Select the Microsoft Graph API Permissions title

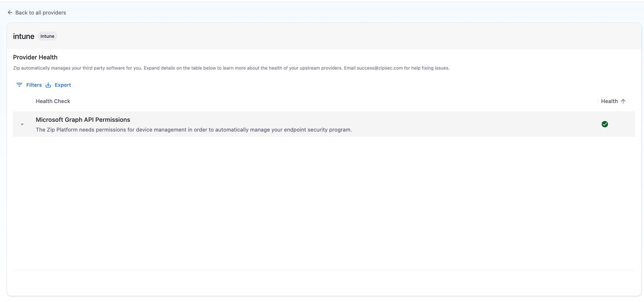(83, 120)
